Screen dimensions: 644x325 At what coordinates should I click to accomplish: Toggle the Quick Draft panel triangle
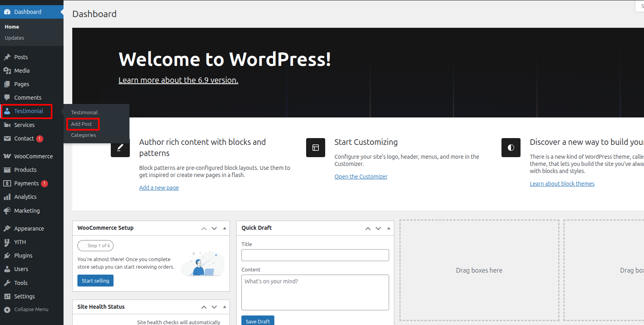pos(389,228)
